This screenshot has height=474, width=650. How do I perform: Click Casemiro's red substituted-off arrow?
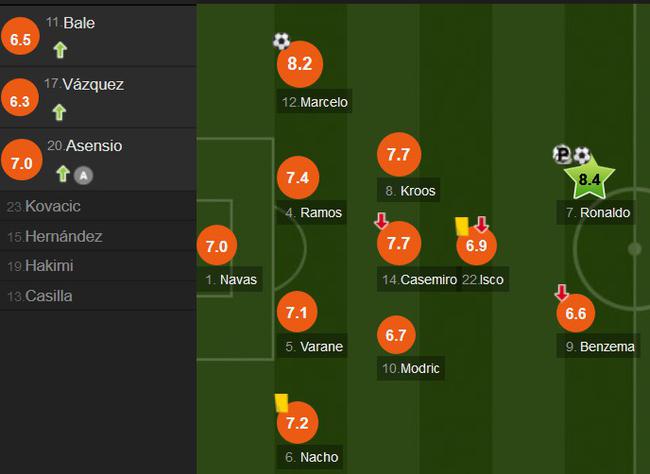click(381, 221)
